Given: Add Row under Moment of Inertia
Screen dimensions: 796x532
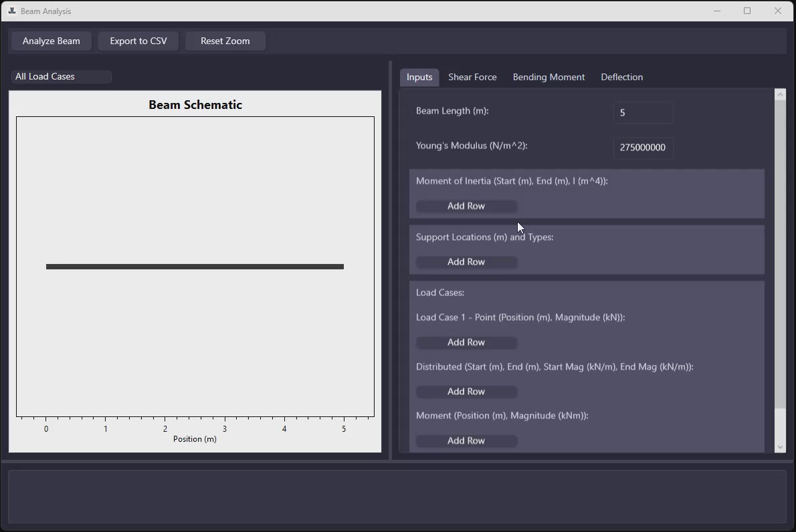Looking at the screenshot, I should [466, 206].
